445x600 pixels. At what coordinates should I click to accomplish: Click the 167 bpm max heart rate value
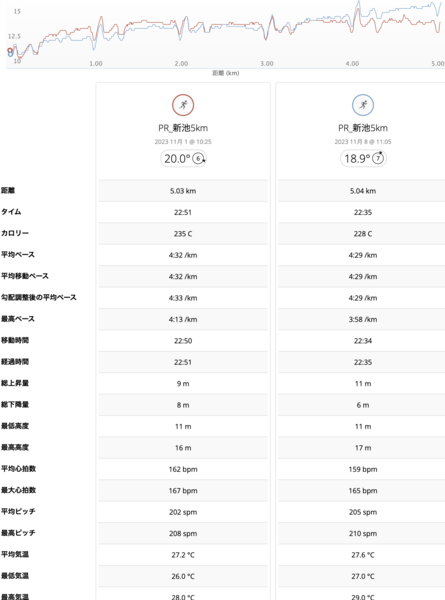(x=183, y=491)
